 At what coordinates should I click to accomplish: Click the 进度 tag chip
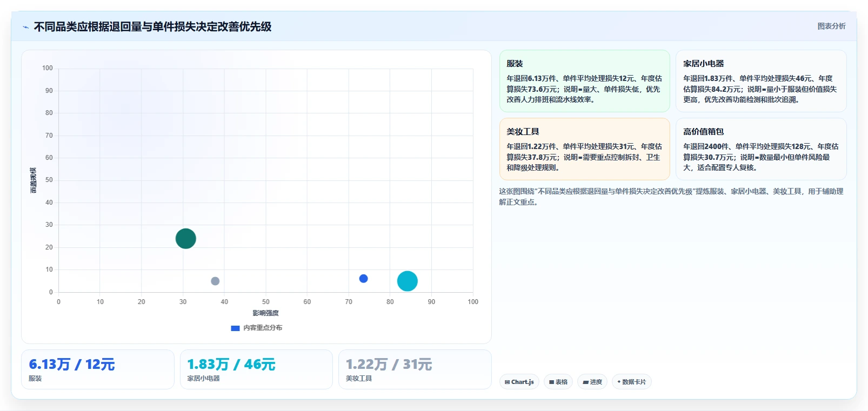coord(592,382)
